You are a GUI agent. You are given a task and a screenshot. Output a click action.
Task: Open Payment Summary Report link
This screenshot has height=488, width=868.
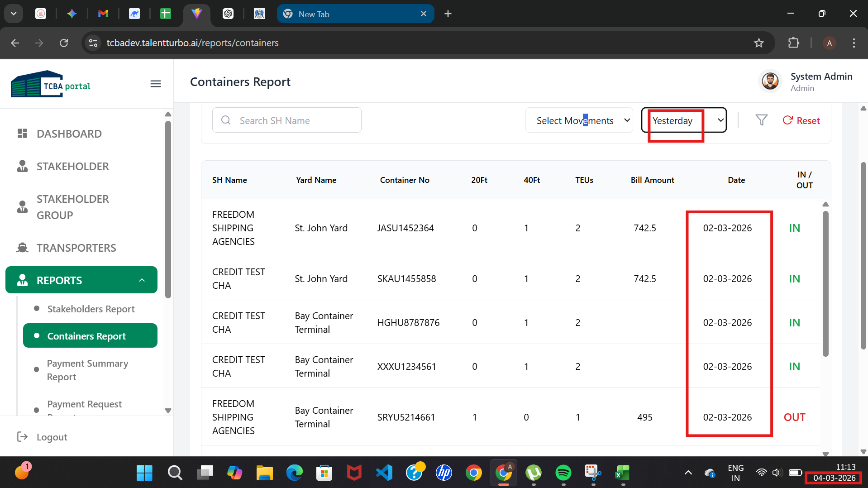tap(87, 370)
